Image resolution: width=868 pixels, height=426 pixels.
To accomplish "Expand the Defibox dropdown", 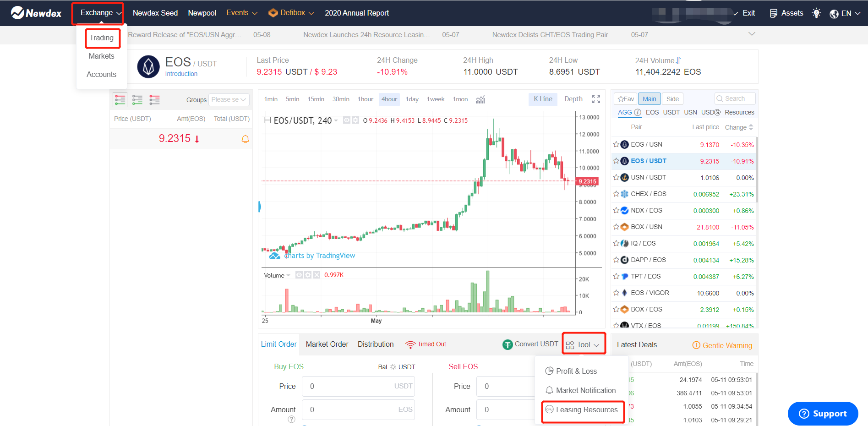I will coord(291,13).
